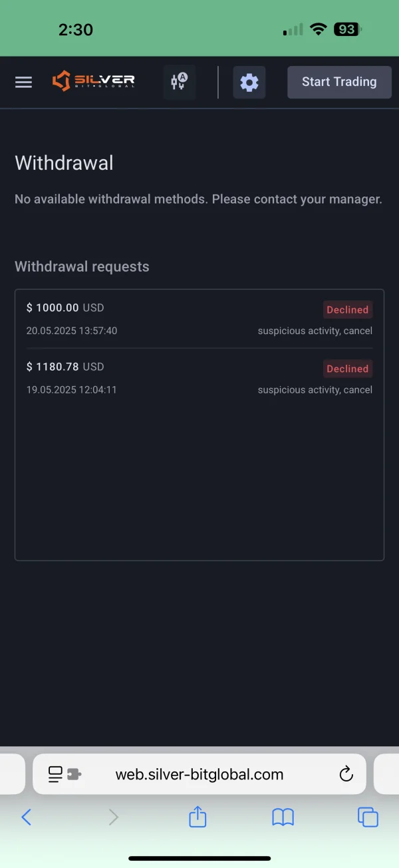Screen dimensions: 399x868
Task: Open the hamburger menu
Action: pyautogui.click(x=23, y=83)
